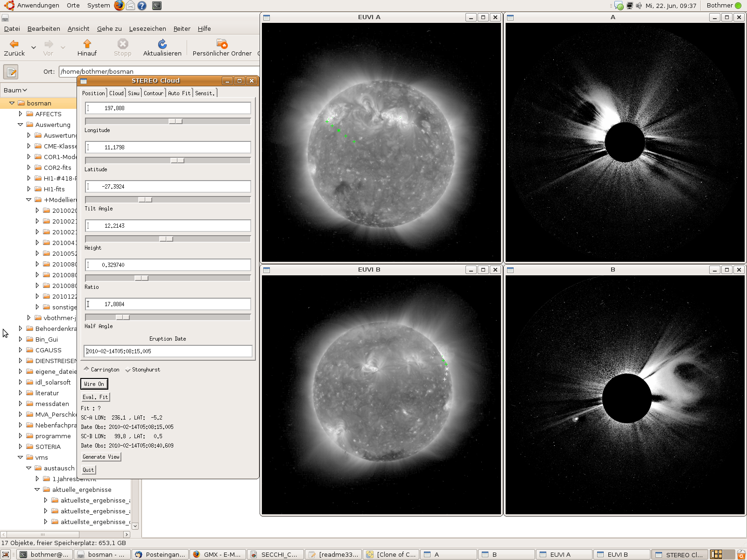The width and height of the screenshot is (747, 560).
Task: Open the Zurück history dropdown arrow
Action: pos(34,47)
